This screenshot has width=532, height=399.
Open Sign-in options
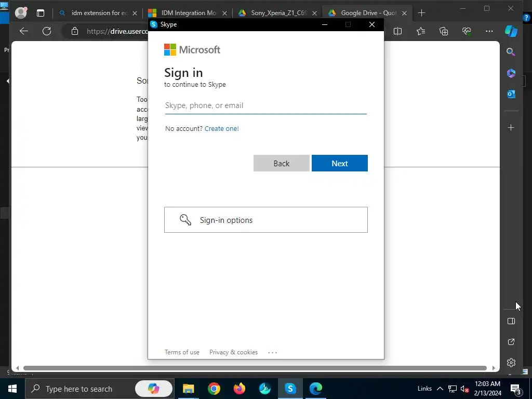(265, 220)
